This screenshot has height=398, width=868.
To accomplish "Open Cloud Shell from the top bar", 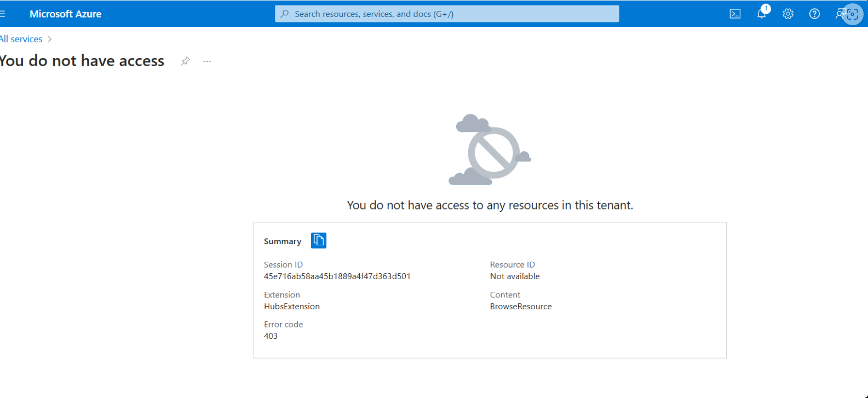I will coord(735,14).
